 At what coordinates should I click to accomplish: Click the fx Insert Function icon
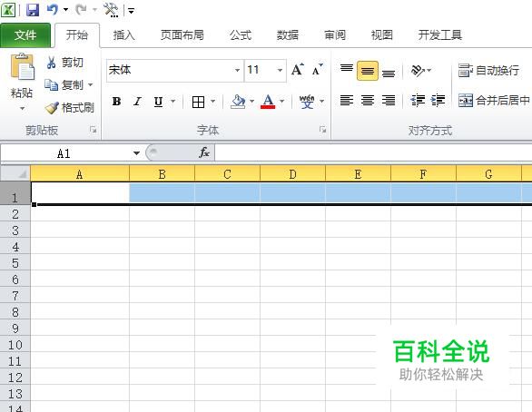[204, 153]
